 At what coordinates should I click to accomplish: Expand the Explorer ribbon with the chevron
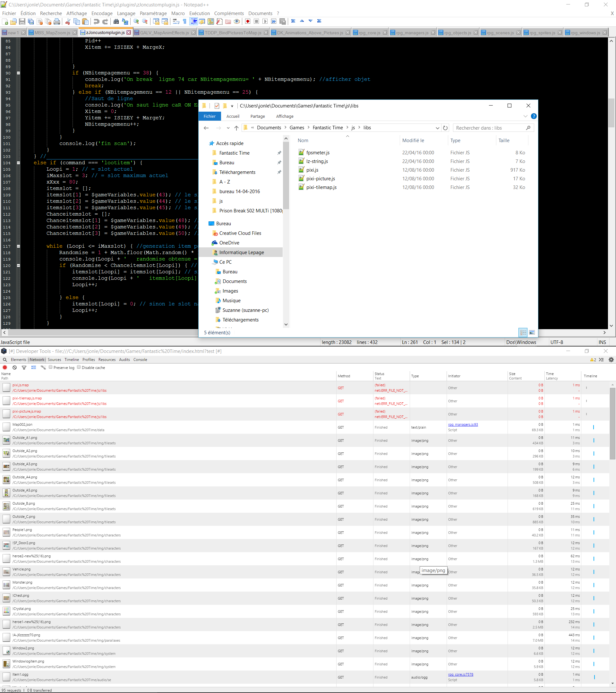pos(525,116)
